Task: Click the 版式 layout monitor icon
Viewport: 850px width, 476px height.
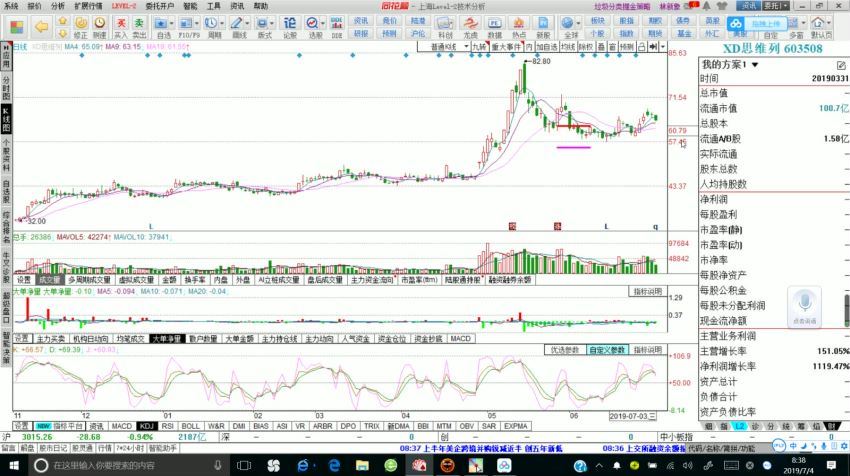Action: [262, 23]
